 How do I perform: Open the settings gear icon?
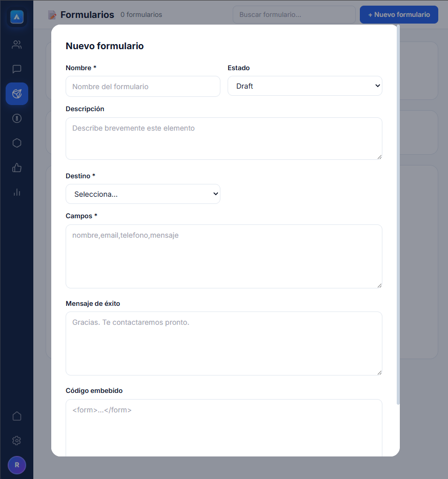coord(17,441)
